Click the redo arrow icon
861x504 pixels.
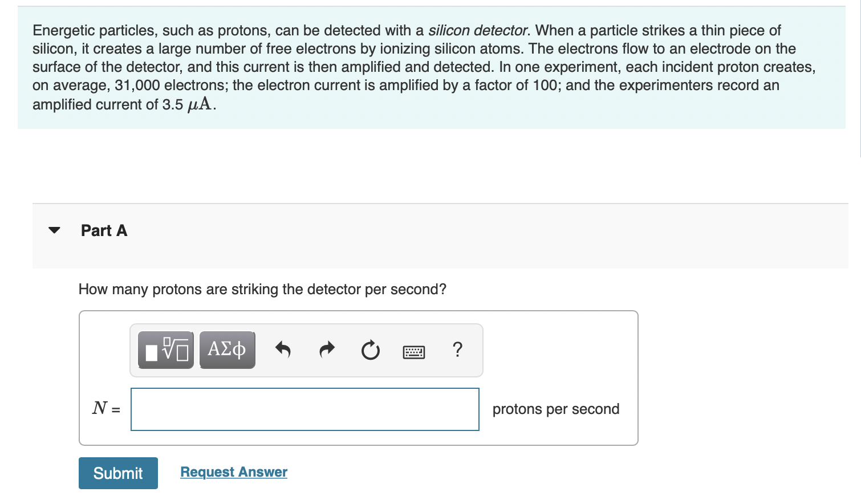point(327,349)
